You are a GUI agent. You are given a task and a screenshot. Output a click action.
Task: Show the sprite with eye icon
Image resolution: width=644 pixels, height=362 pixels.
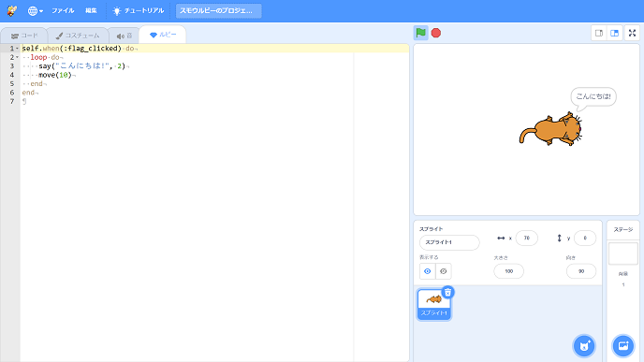click(427, 271)
